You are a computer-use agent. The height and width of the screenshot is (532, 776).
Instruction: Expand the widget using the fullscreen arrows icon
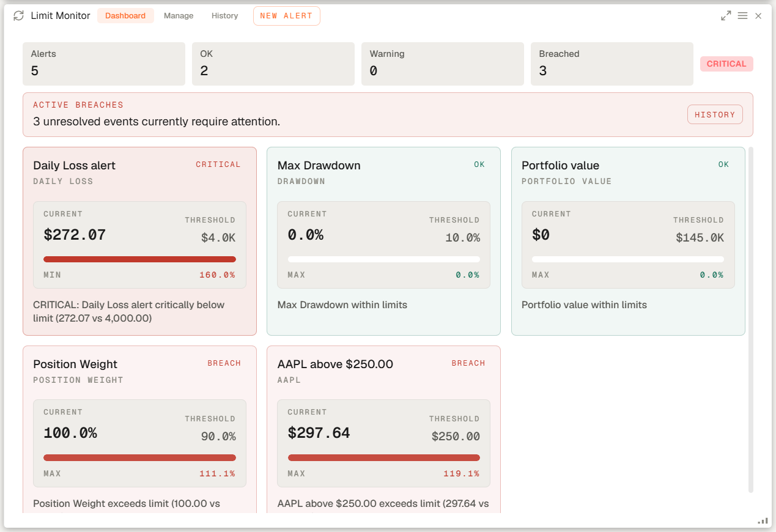coord(726,16)
